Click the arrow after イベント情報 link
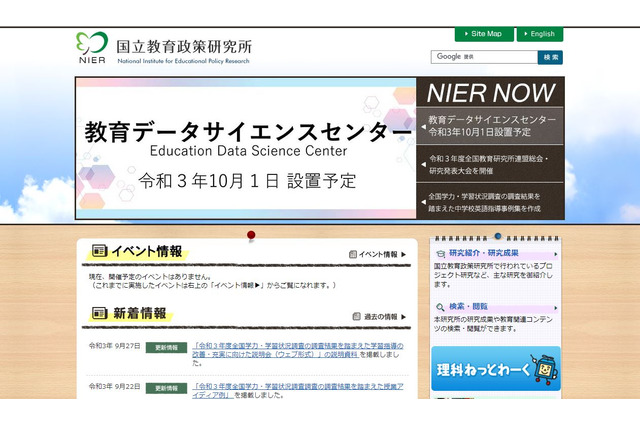640x426 pixels. (x=404, y=254)
